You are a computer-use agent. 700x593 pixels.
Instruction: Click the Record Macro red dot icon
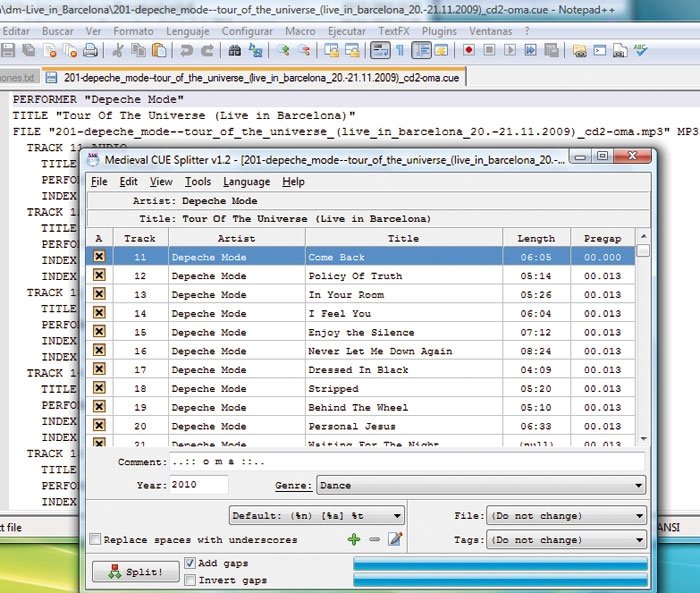469,50
